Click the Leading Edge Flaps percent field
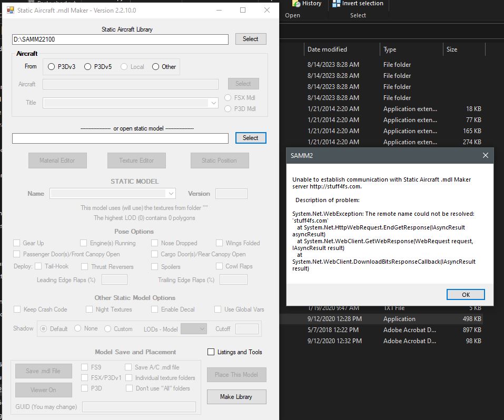Viewport: 504px width, 420px height. click(114, 279)
